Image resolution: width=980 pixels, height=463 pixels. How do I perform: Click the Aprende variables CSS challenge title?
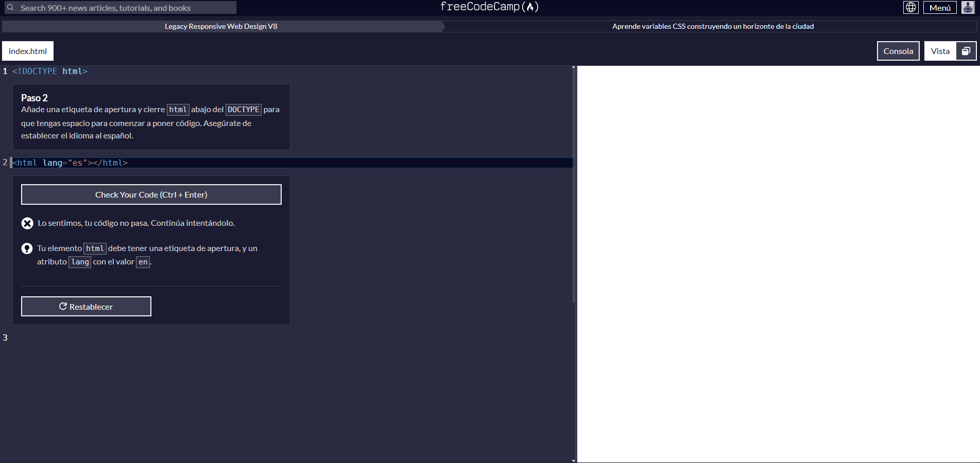[713, 26]
